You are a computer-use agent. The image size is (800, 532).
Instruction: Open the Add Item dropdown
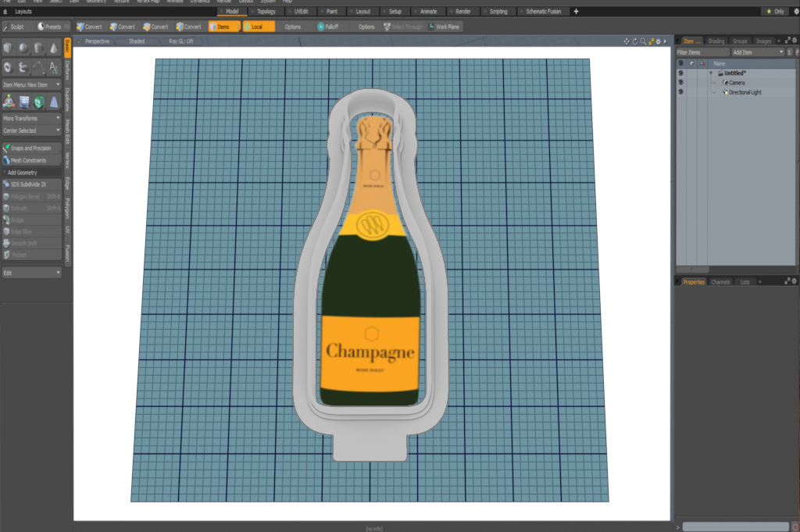pos(757,52)
